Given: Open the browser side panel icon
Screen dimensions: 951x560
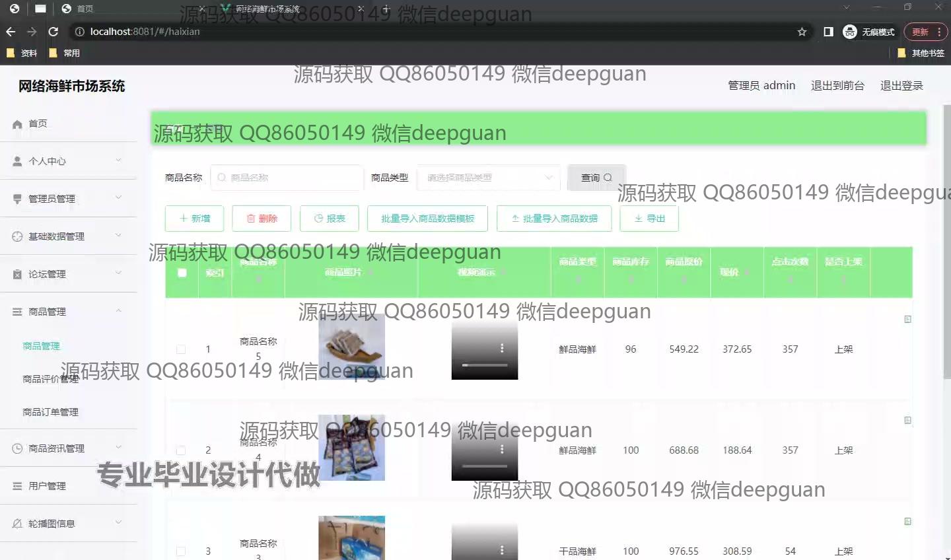Looking at the screenshot, I should (828, 32).
